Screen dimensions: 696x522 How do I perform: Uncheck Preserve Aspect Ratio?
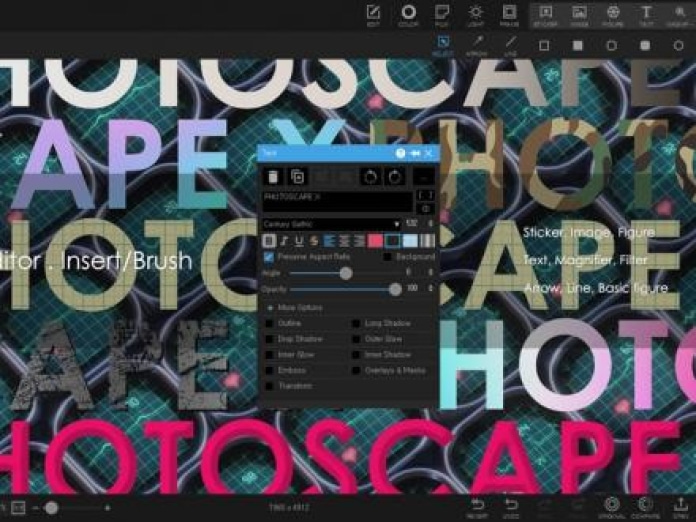[269, 257]
